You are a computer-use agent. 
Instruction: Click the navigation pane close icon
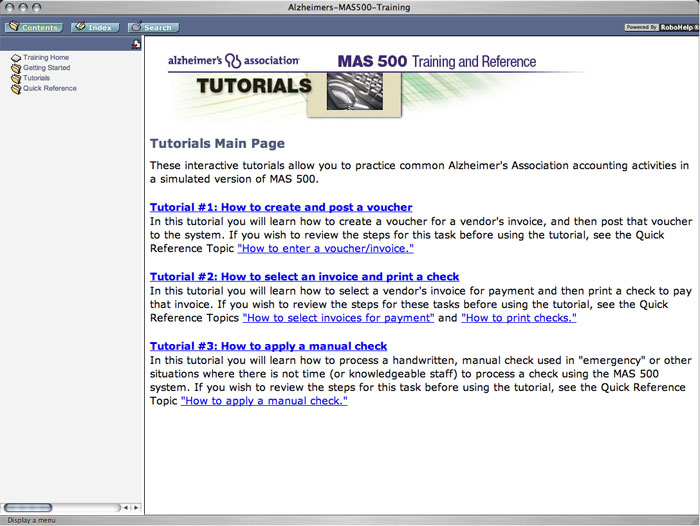click(136, 44)
